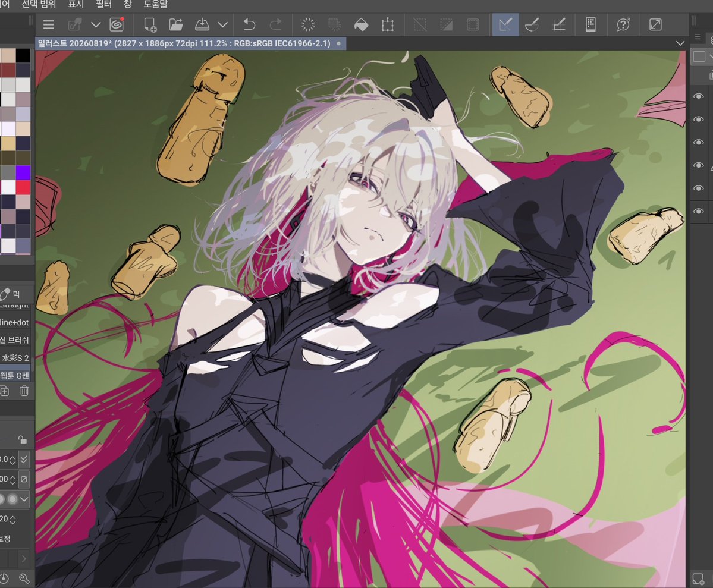Click the dimmed quick share icon
The height and width of the screenshot is (588, 713).
[x=74, y=24]
